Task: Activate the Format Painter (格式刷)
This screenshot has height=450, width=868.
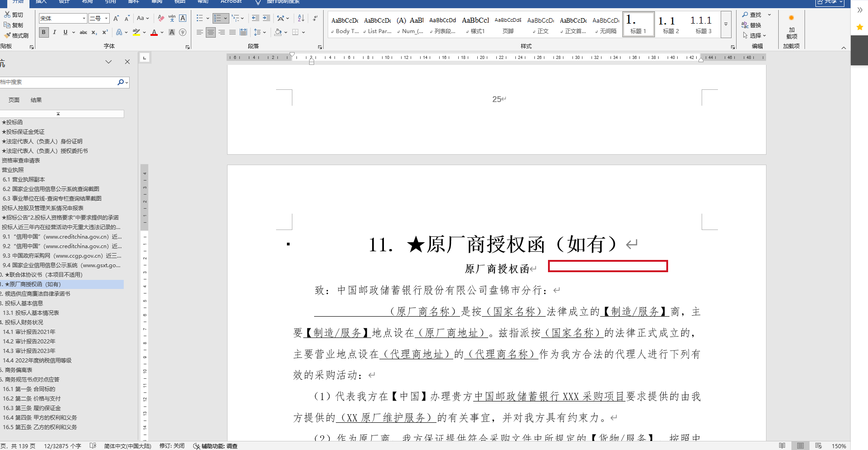Action: [16, 35]
